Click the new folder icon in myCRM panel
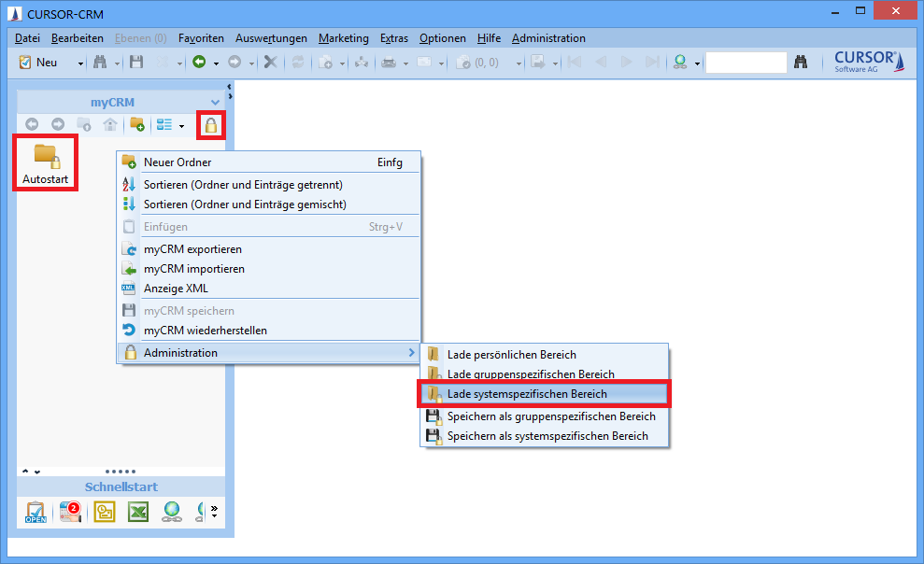 [x=136, y=125]
